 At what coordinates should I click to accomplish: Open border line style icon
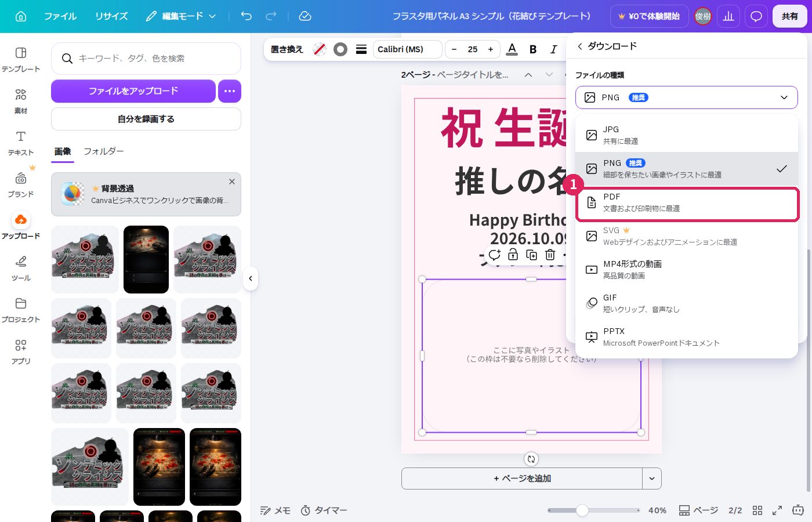[x=361, y=49]
